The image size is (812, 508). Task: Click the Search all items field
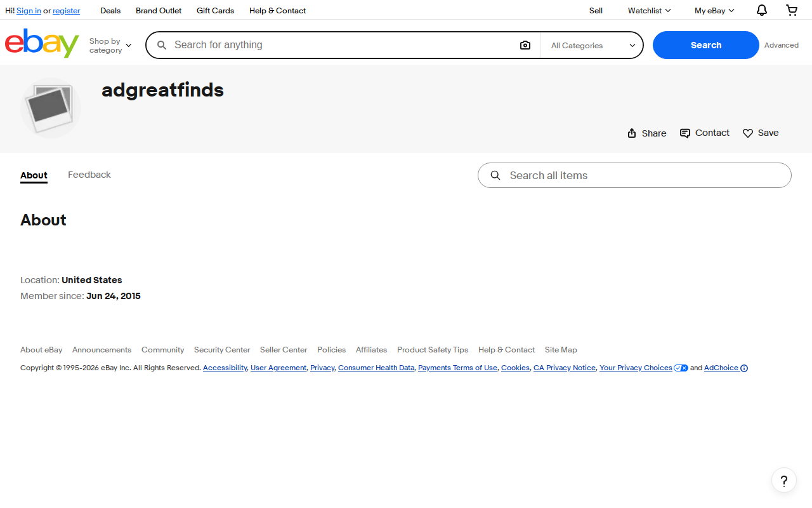(x=634, y=175)
